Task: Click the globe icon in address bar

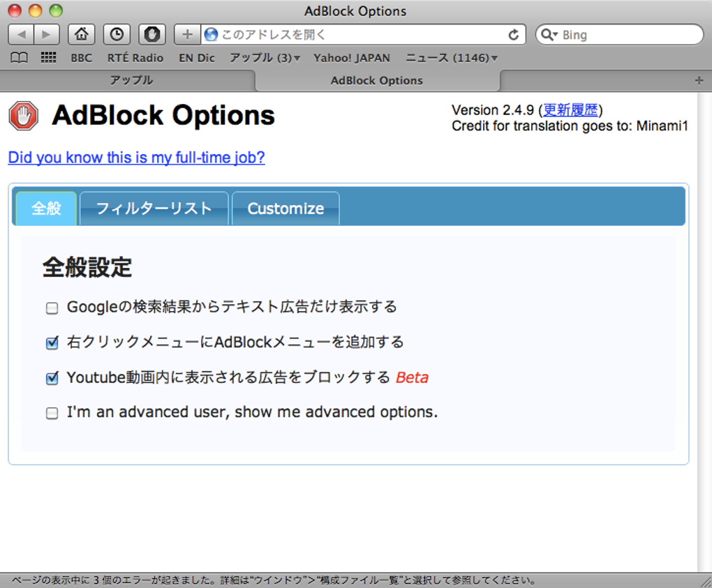Action: tap(211, 34)
